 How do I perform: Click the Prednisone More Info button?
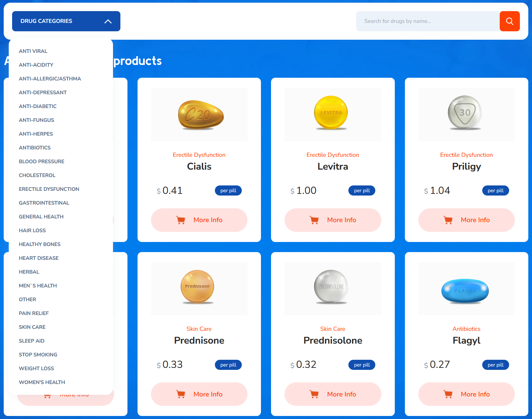(199, 394)
